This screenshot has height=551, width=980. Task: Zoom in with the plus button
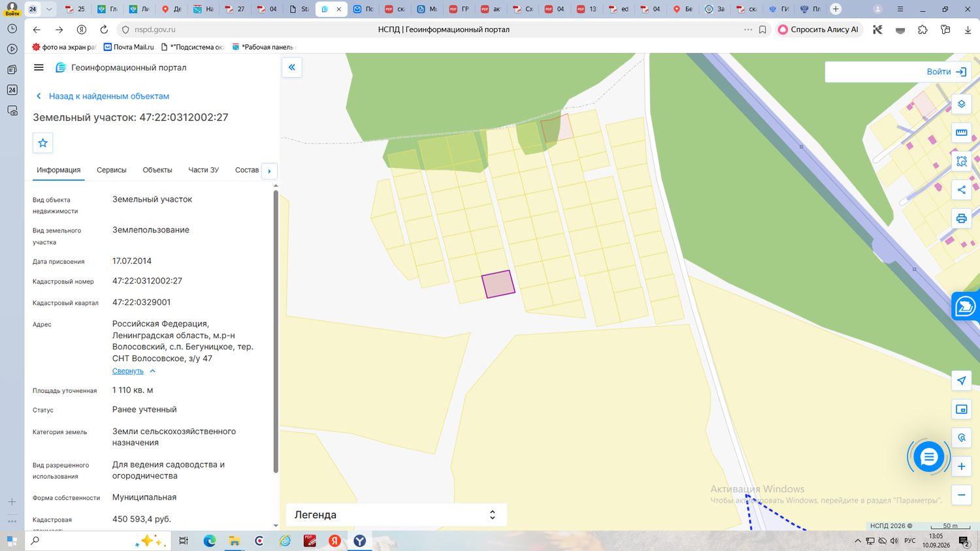click(961, 466)
